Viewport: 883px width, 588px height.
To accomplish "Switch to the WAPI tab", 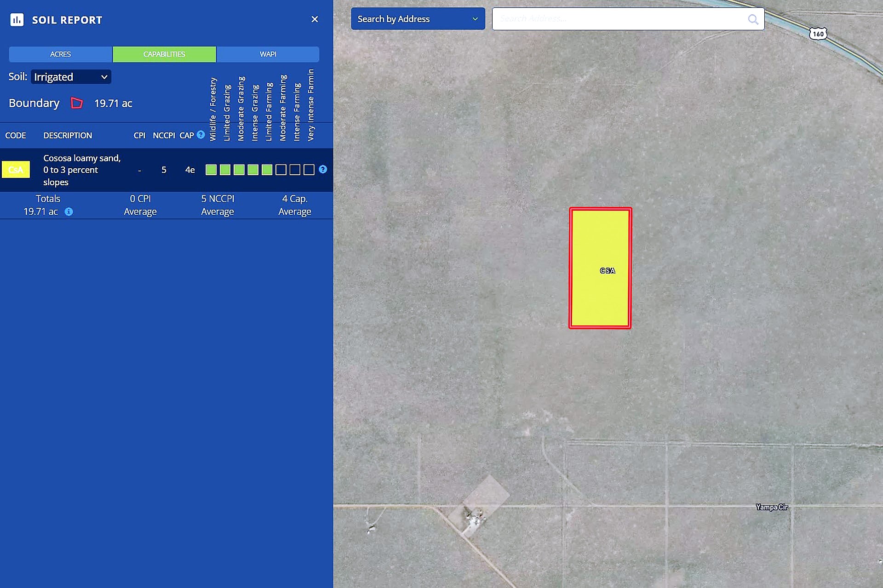I will [268, 54].
